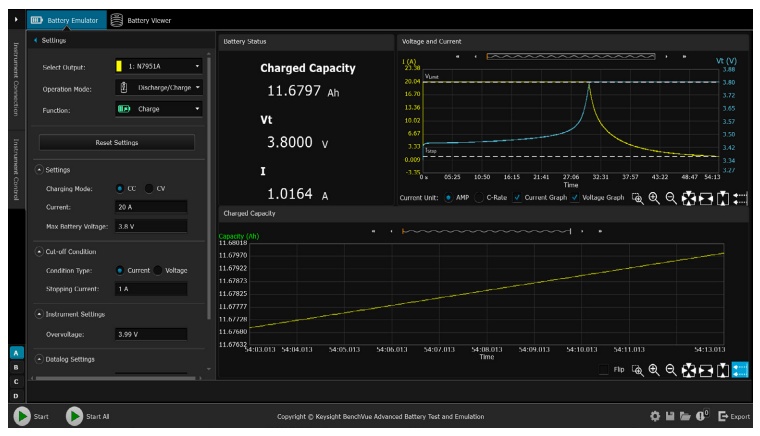Click the save disk icon
The height and width of the screenshot is (436, 760).
point(671,416)
